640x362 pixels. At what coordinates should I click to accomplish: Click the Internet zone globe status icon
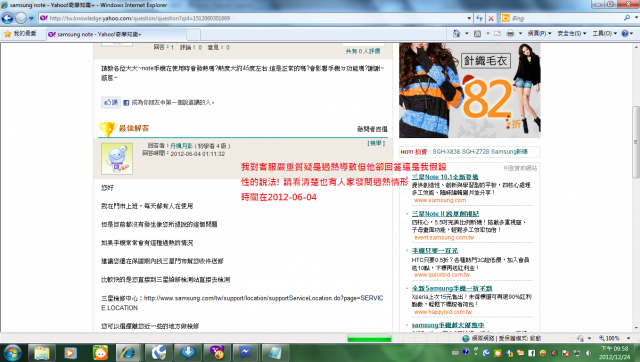(466, 338)
